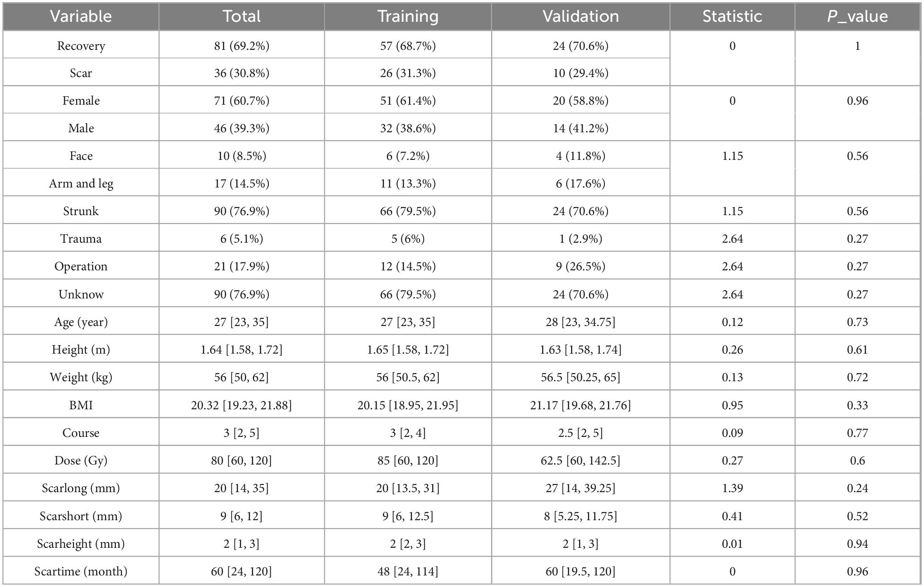Click the Scarlong (mm) statistic 1.39
Image resolution: width=924 pixels, height=587 pixels.
(733, 488)
